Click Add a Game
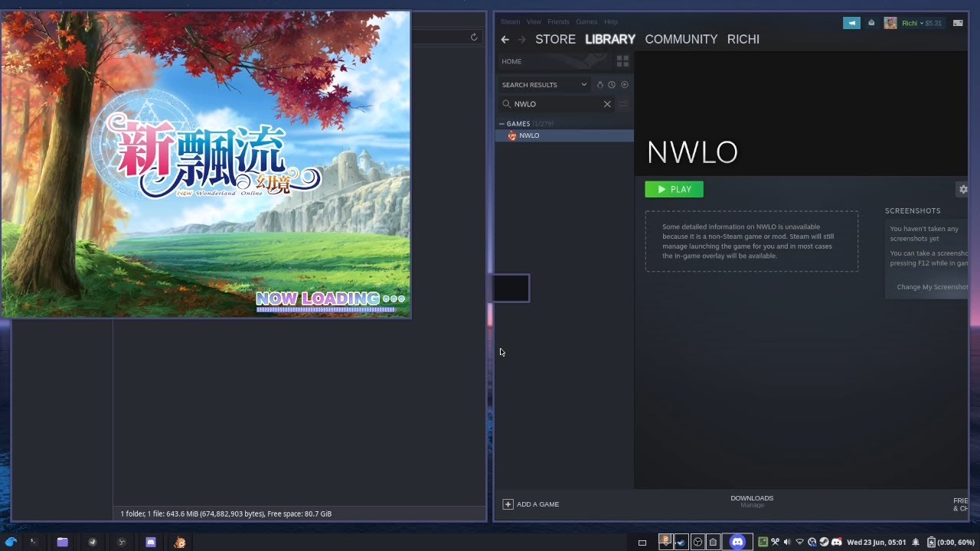The height and width of the screenshot is (551, 980). (531, 504)
